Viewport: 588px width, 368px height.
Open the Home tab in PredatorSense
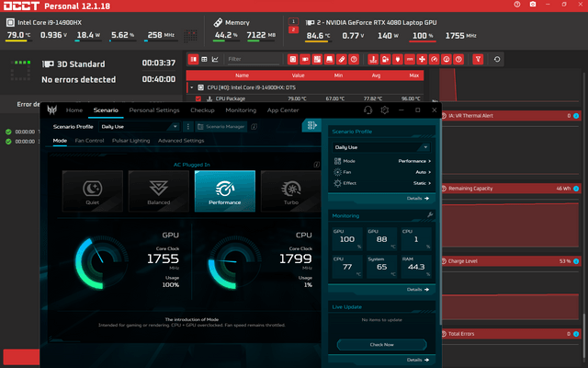(74, 110)
